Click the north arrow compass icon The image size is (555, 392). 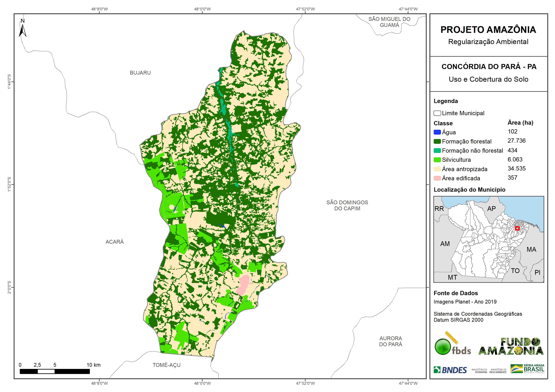(x=22, y=29)
